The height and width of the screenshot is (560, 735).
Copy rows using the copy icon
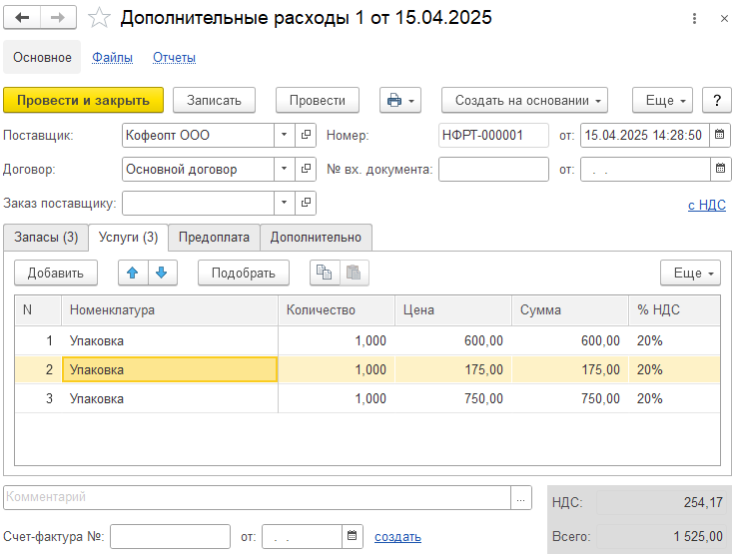[325, 273]
